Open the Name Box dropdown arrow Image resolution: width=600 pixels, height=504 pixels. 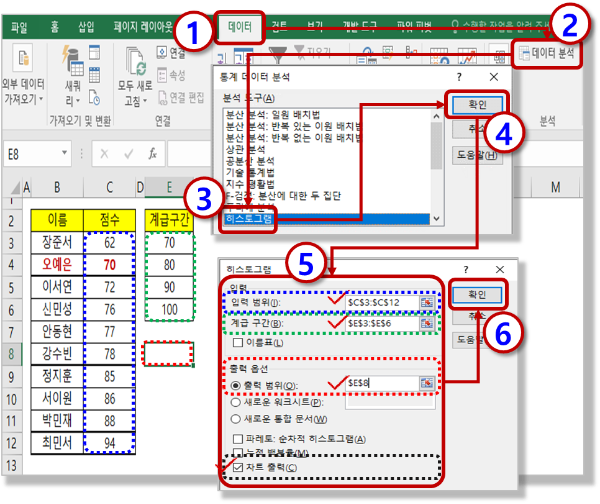pyautogui.click(x=65, y=153)
